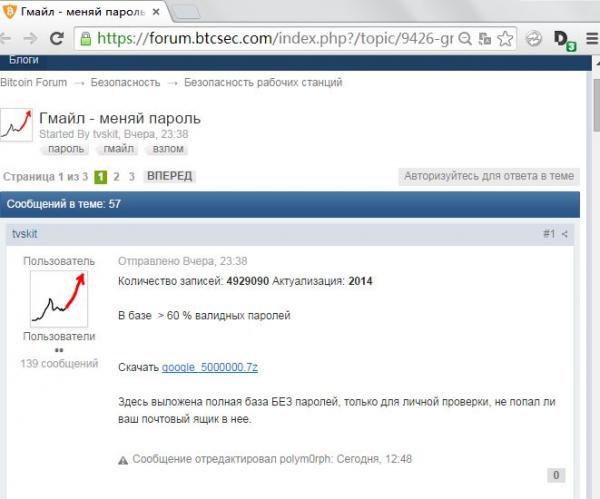Screen dimensions: 600x499
Task: Click tvskit's large avatar in the post
Action: click(59, 299)
